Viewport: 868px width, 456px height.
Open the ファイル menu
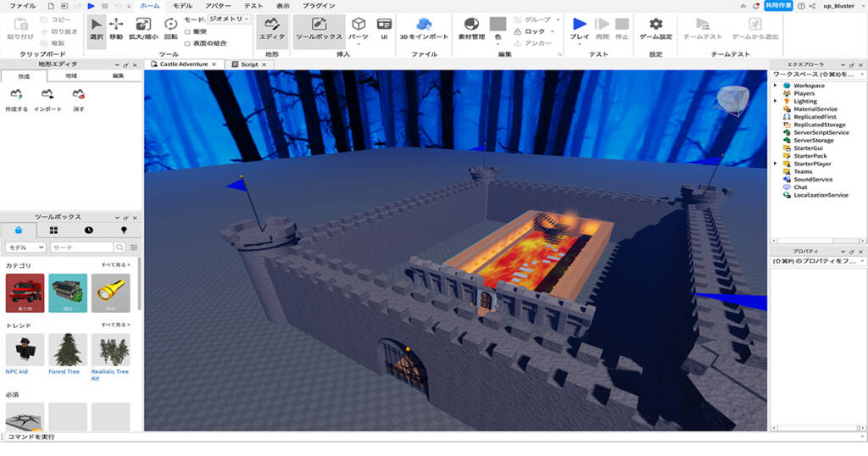23,6
